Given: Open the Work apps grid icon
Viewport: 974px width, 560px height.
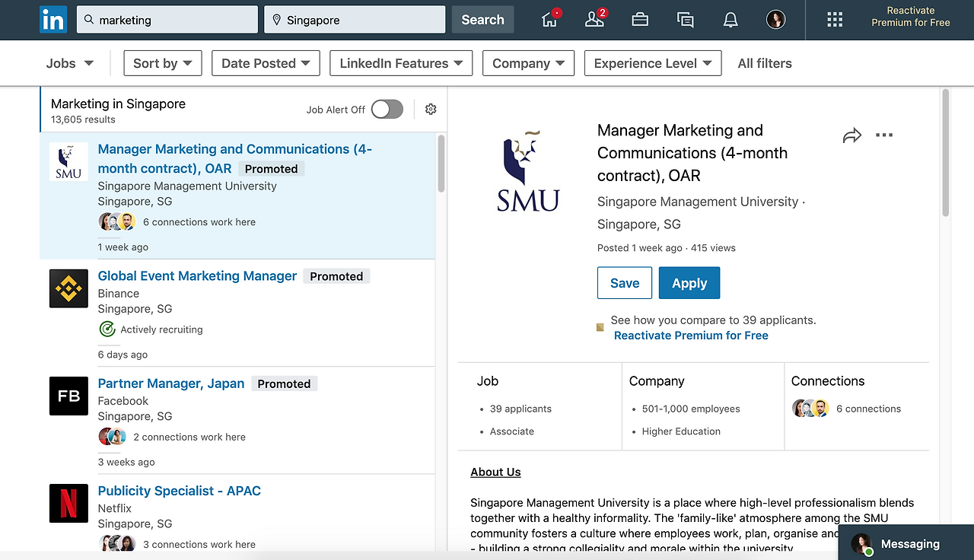Looking at the screenshot, I should pyautogui.click(x=835, y=20).
